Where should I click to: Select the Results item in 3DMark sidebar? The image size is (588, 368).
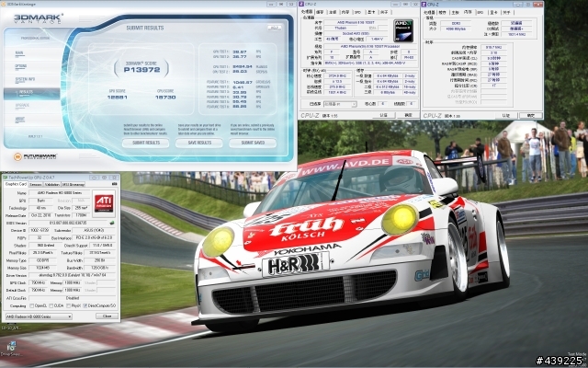click(31, 92)
